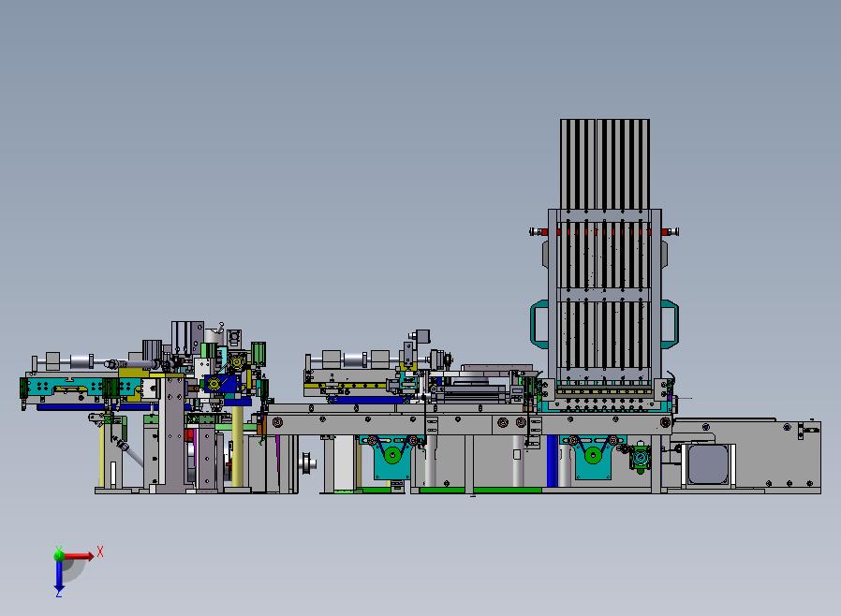Select the yellow vertical post in the left assembly
The image size is (841, 616).
point(237,446)
